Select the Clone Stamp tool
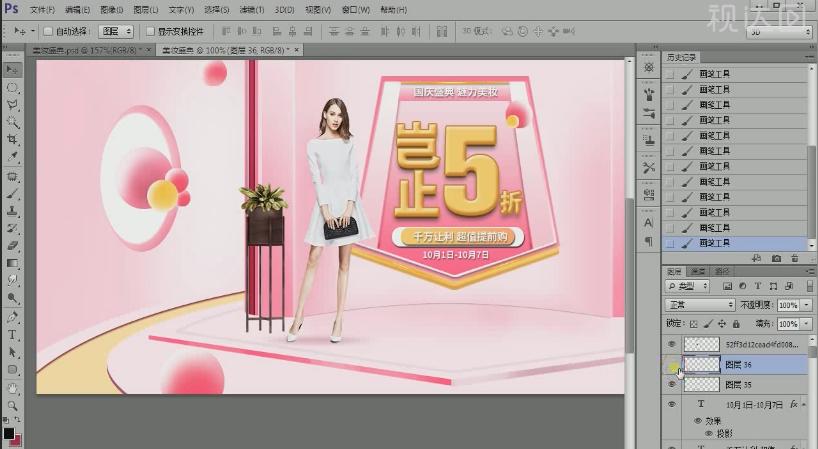 click(x=12, y=211)
